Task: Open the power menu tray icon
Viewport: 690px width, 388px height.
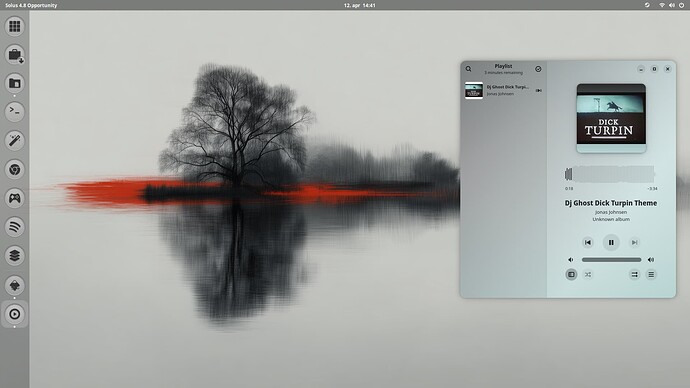Action: (681, 5)
